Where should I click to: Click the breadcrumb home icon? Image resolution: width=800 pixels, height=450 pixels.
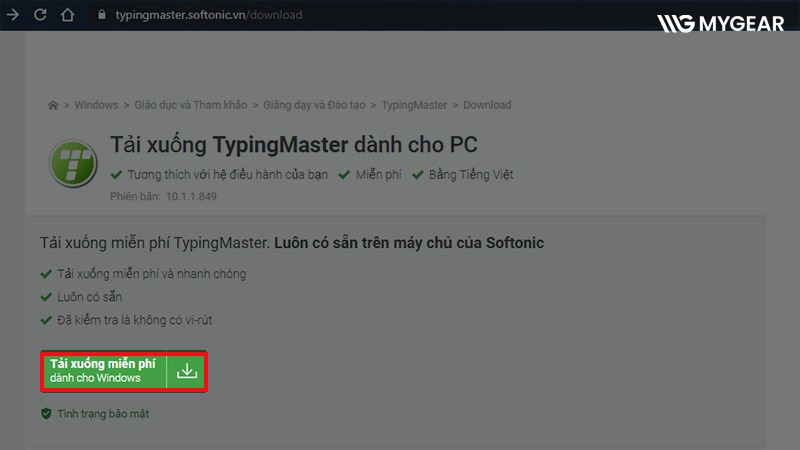pos(53,105)
